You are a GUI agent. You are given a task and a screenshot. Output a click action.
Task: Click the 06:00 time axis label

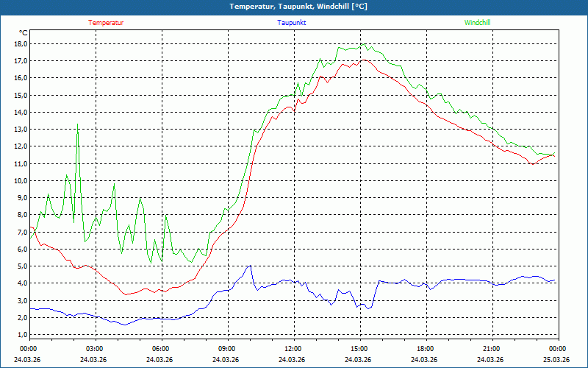click(160, 349)
